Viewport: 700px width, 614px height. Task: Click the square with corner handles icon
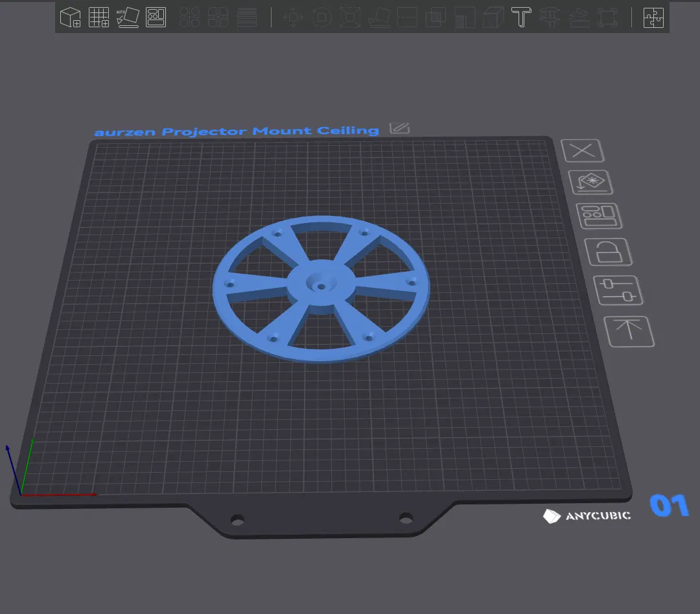click(607, 18)
